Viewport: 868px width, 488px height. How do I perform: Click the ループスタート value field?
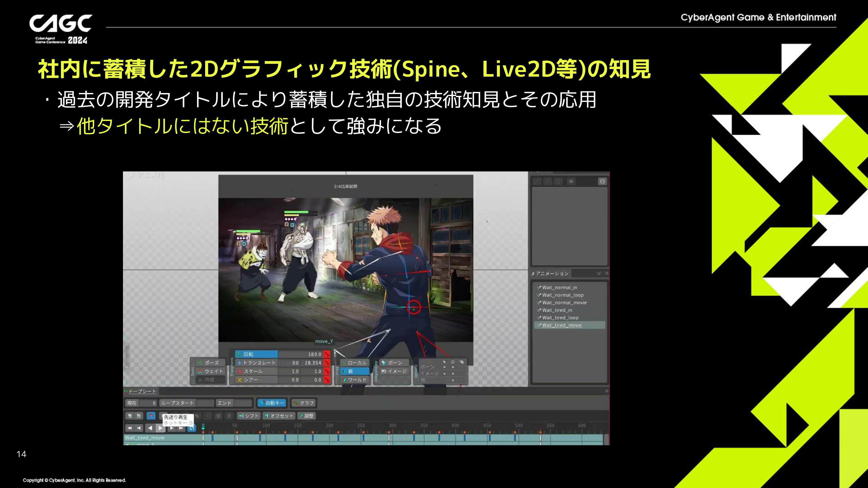tap(205, 403)
